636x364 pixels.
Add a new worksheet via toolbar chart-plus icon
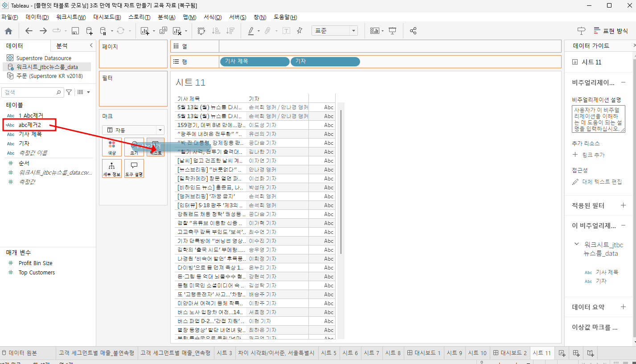click(x=145, y=31)
